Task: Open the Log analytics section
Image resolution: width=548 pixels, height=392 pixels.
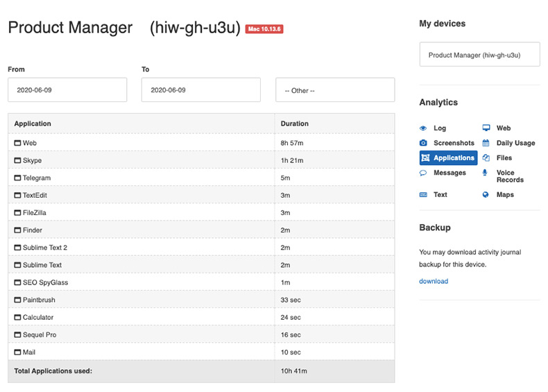Action: pyautogui.click(x=440, y=128)
